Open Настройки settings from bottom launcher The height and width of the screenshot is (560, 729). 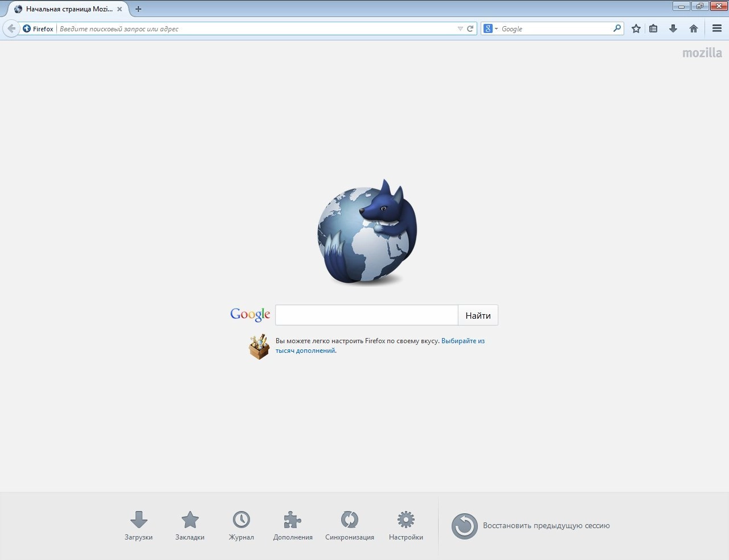[x=406, y=526]
